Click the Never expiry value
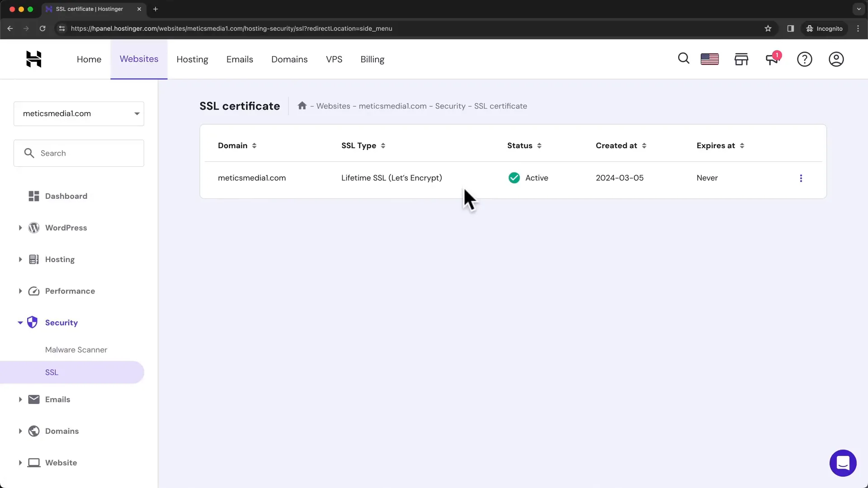868x488 pixels. (707, 178)
